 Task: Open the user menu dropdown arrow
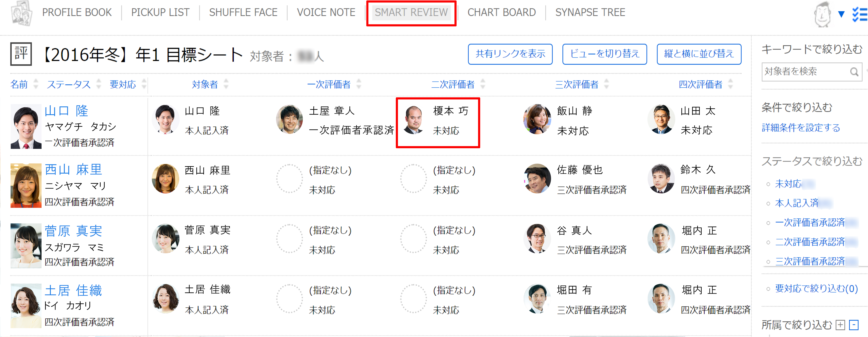click(841, 14)
